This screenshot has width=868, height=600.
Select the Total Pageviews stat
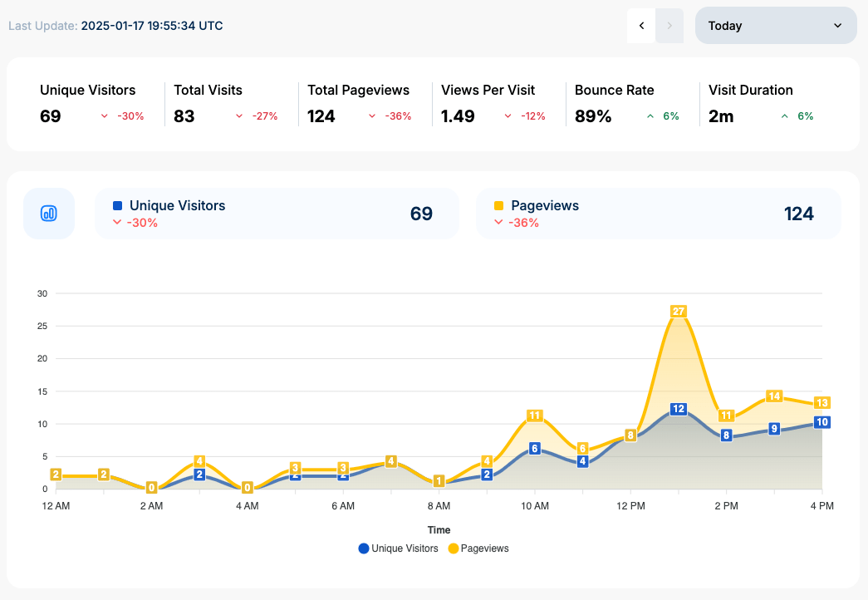[359, 103]
